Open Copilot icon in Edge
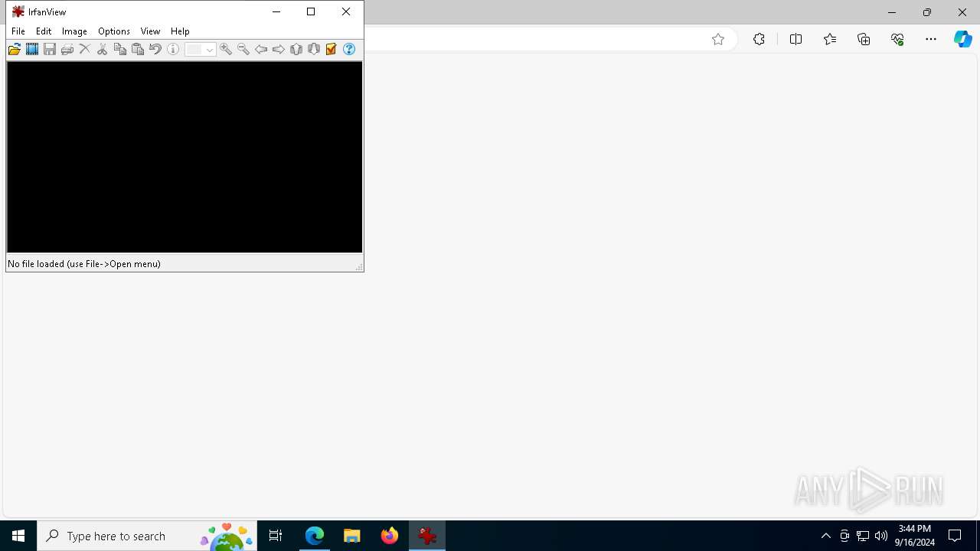This screenshot has width=980, height=551. (x=963, y=39)
